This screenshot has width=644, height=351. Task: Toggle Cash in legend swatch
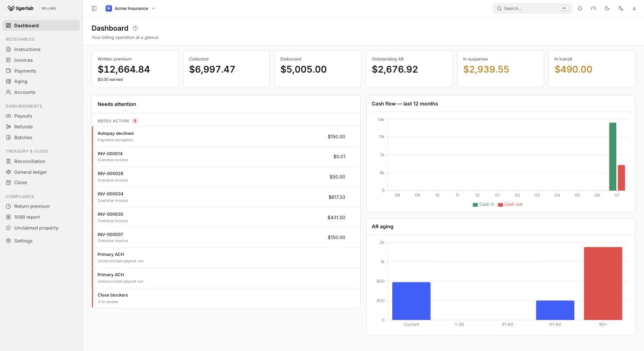point(475,205)
